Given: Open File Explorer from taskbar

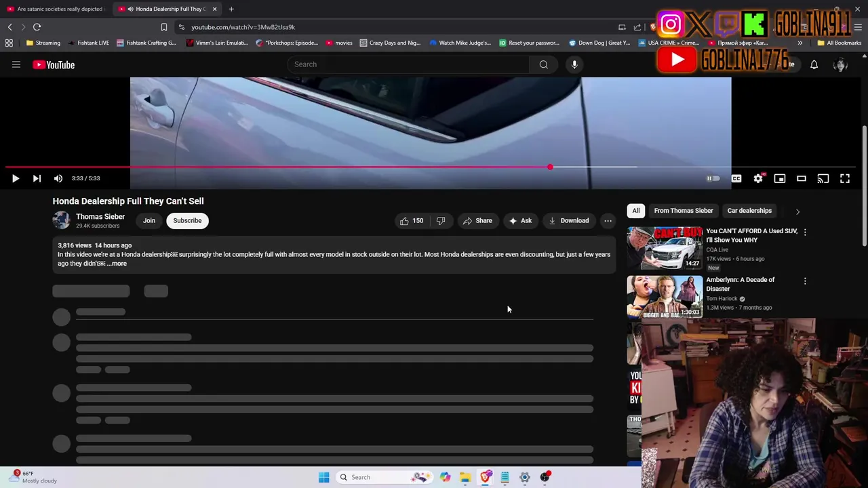Looking at the screenshot, I should point(465,477).
